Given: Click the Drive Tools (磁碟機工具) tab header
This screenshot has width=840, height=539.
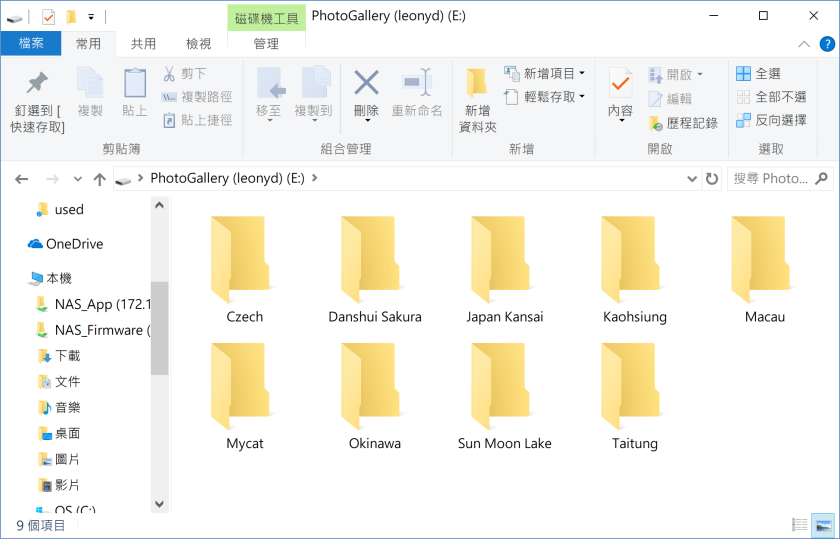Looking at the screenshot, I should pyautogui.click(x=266, y=18).
